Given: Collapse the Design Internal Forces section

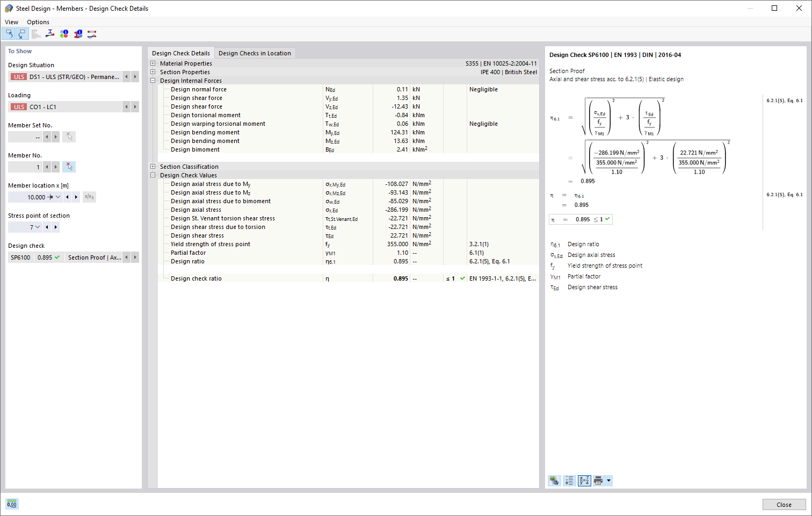Looking at the screenshot, I should coord(153,80).
